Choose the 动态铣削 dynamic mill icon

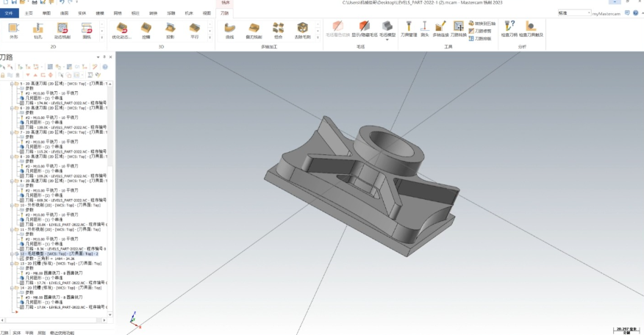point(62,29)
